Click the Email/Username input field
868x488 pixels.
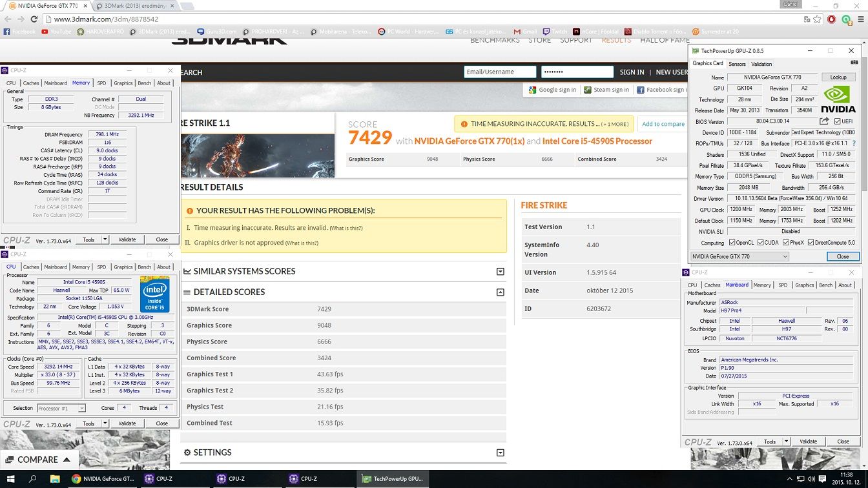[x=500, y=72]
